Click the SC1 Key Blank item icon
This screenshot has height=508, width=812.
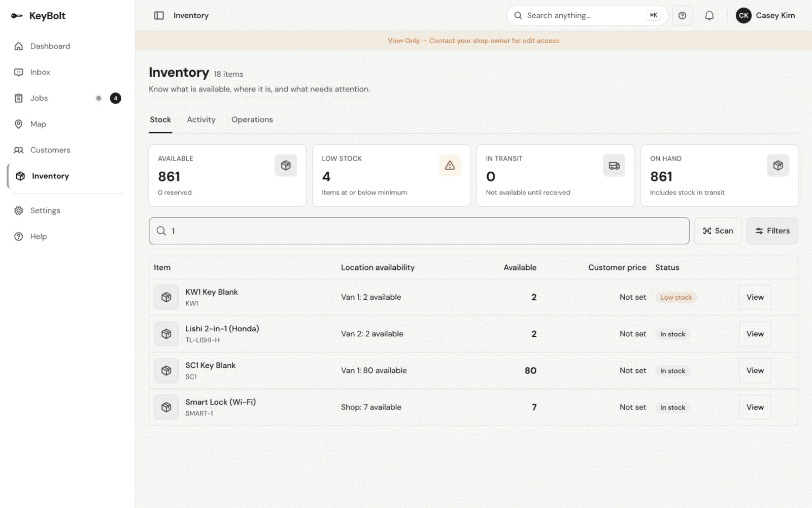click(x=166, y=370)
